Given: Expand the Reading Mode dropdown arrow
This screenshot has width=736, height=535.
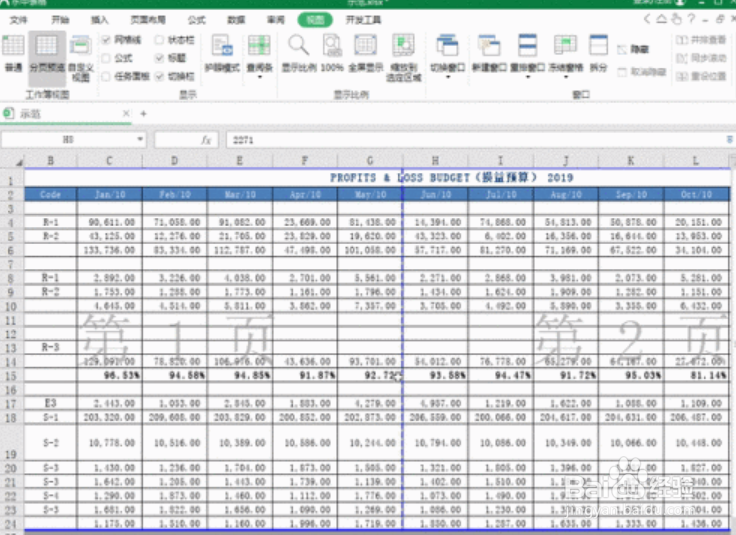Looking at the screenshot, I should (x=260, y=78).
